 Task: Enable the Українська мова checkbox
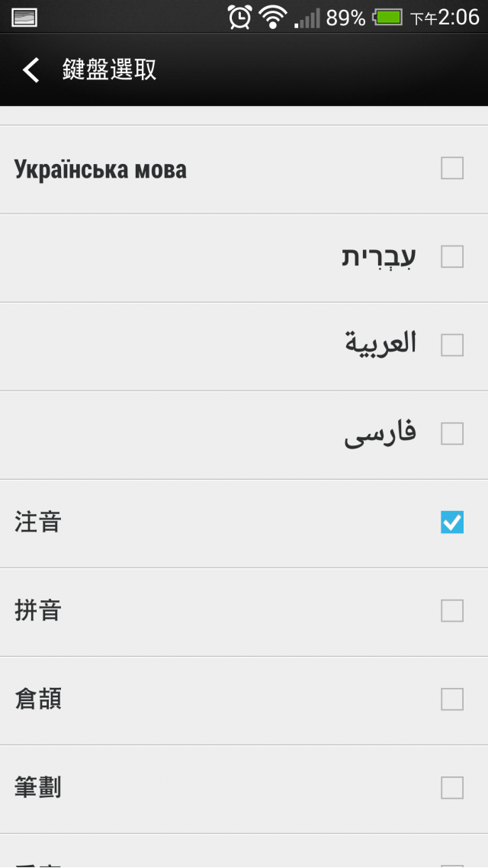pyautogui.click(x=452, y=169)
